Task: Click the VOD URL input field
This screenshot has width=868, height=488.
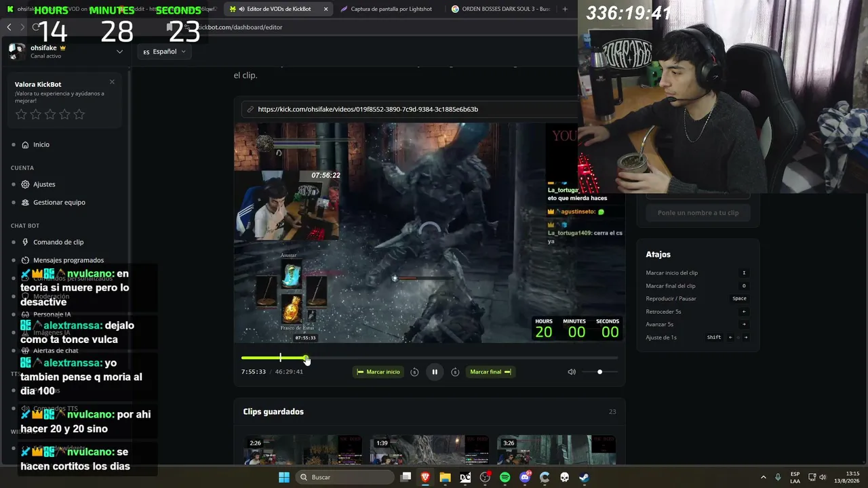Action: 410,109
